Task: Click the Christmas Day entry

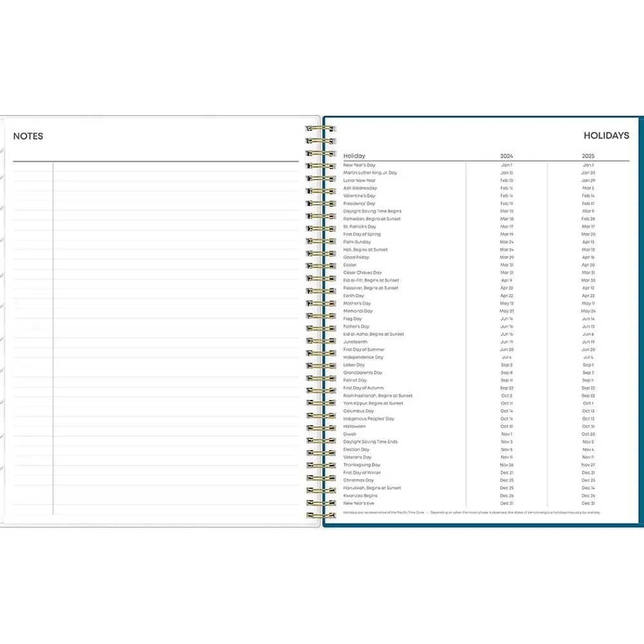Action: pos(358,480)
